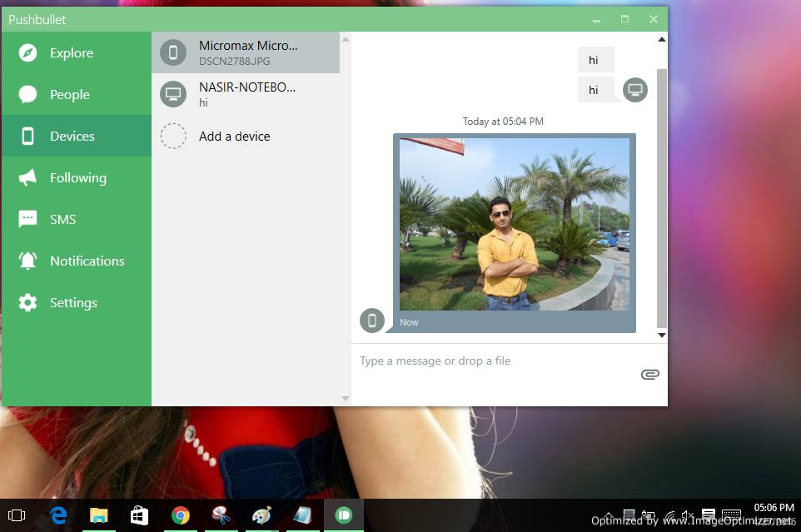Click the Pushbullet icon in the taskbar
Screen dimensions: 801x532
[x=344, y=515]
